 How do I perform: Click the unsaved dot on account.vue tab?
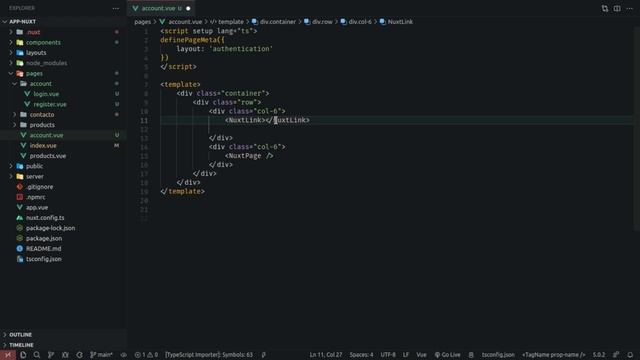188,8
